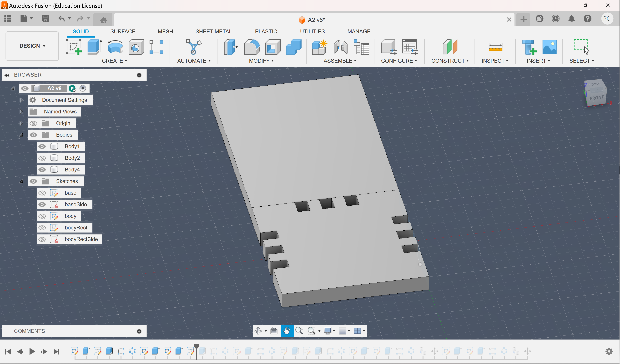Viewport: 620px width, 364px height.
Task: Click the Insert Image/Canvas icon
Action: (x=549, y=47)
